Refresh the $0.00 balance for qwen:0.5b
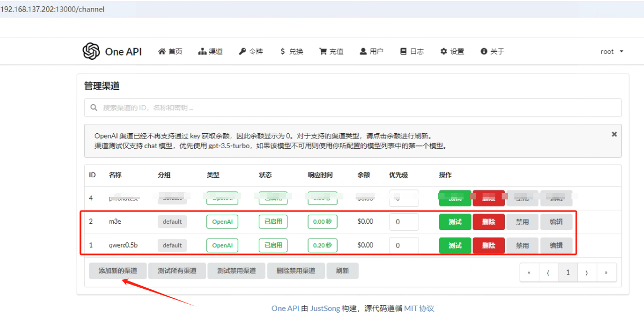This screenshot has height=329, width=644. pos(365,245)
